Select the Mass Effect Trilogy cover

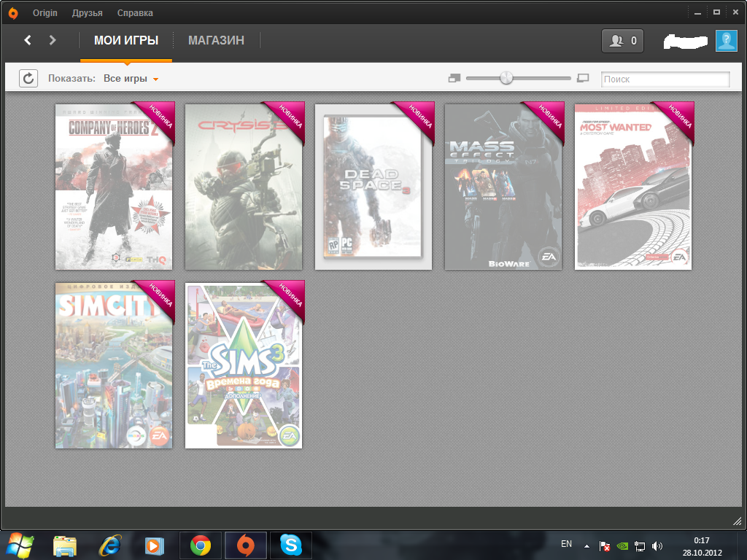[x=503, y=187]
